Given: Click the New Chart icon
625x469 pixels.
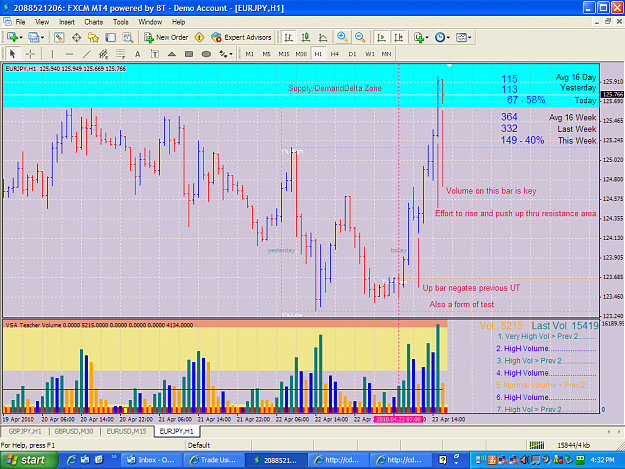Looking at the screenshot, I should click(x=12, y=37).
